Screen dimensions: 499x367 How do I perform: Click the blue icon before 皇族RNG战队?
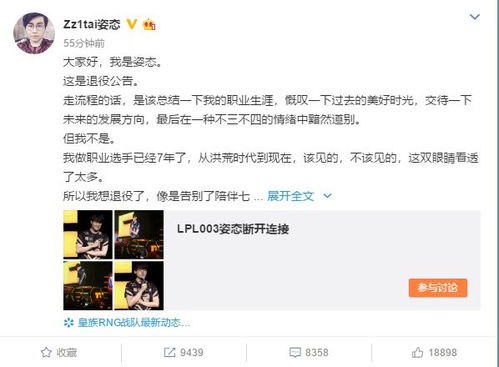pos(69,322)
